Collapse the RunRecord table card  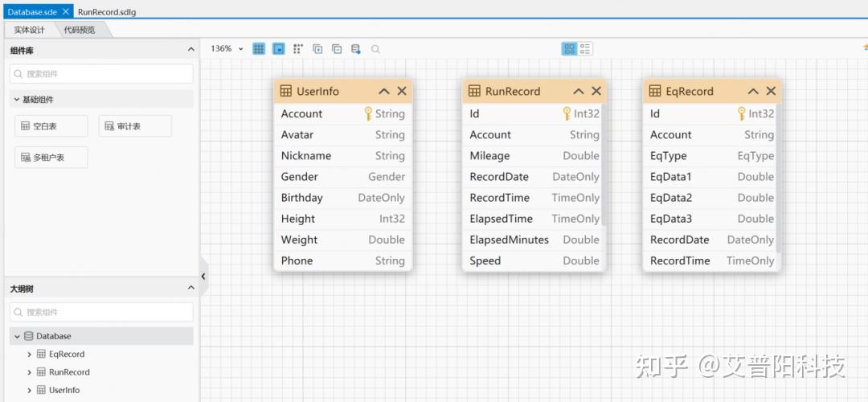pos(579,92)
